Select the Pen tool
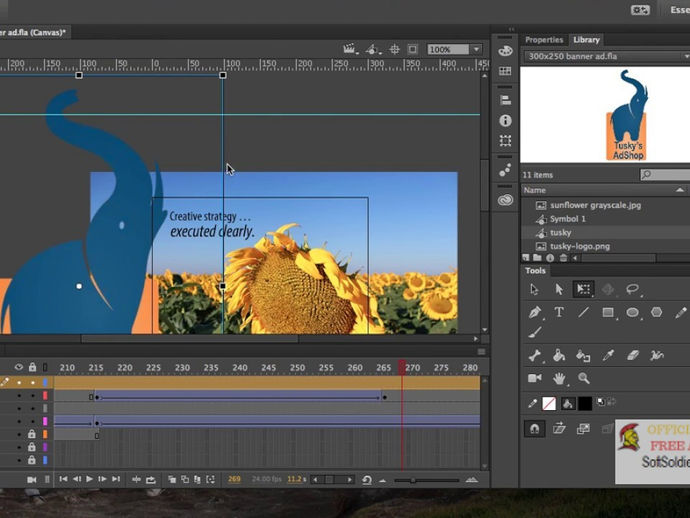 click(x=535, y=312)
